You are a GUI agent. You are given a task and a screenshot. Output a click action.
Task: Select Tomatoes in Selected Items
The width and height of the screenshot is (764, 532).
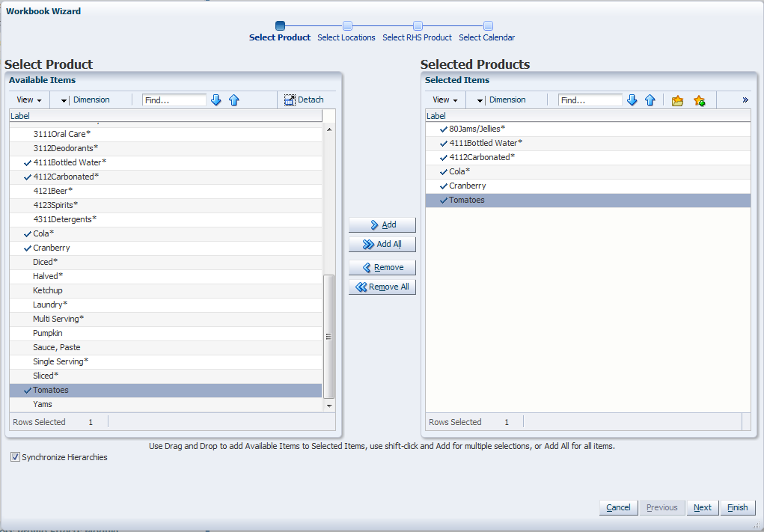[588, 201]
